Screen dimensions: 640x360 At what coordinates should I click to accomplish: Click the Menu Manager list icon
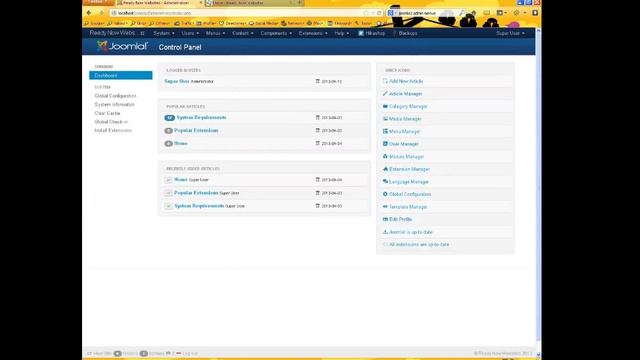(x=385, y=131)
